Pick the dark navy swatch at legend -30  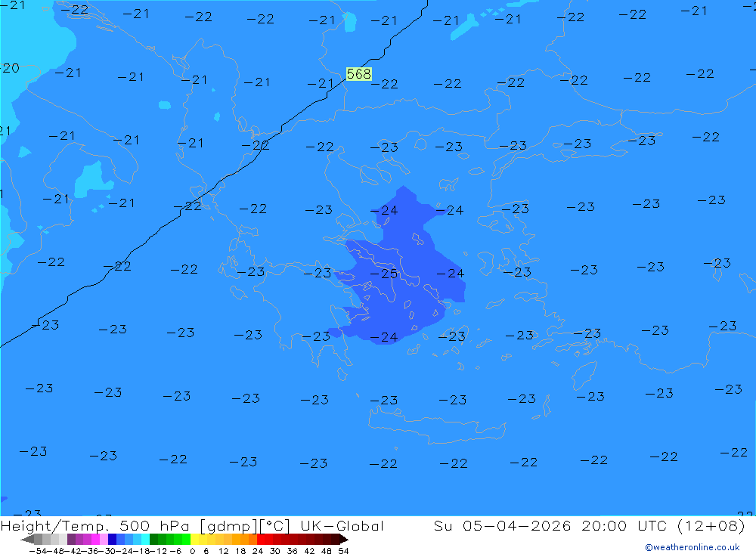coord(112,540)
